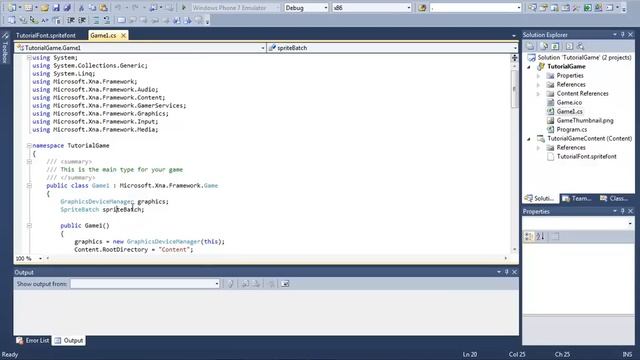Select Solution 'TutorialGame' root node

(x=584, y=58)
